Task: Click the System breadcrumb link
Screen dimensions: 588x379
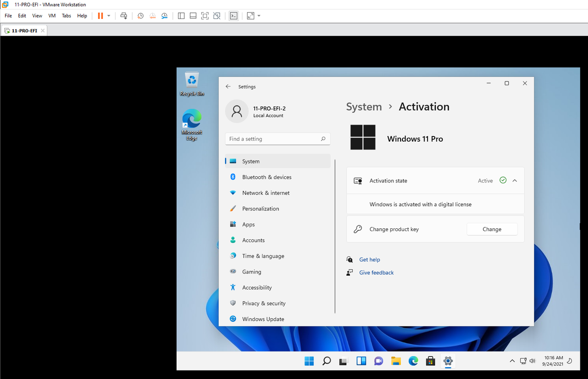Action: click(x=364, y=107)
